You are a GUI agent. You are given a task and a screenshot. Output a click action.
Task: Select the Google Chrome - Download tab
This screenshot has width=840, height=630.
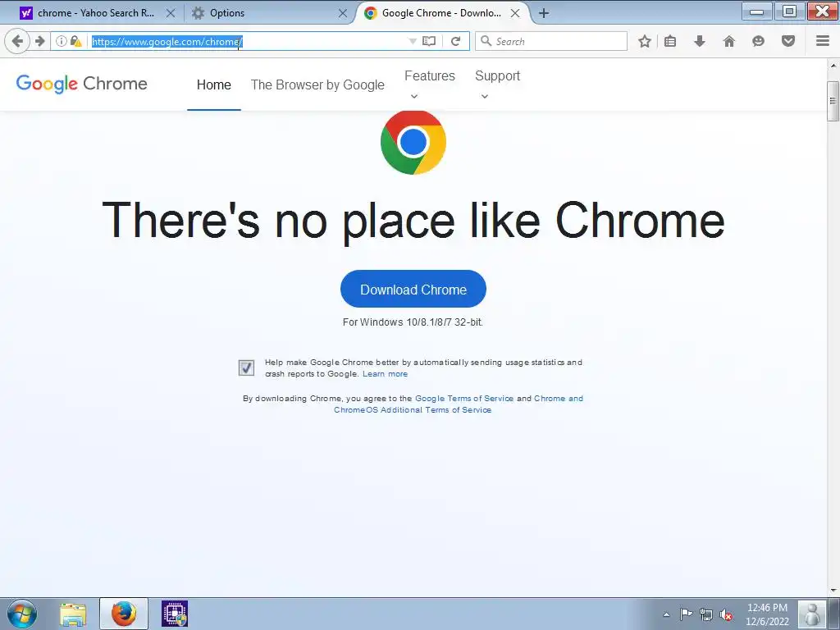441,13
